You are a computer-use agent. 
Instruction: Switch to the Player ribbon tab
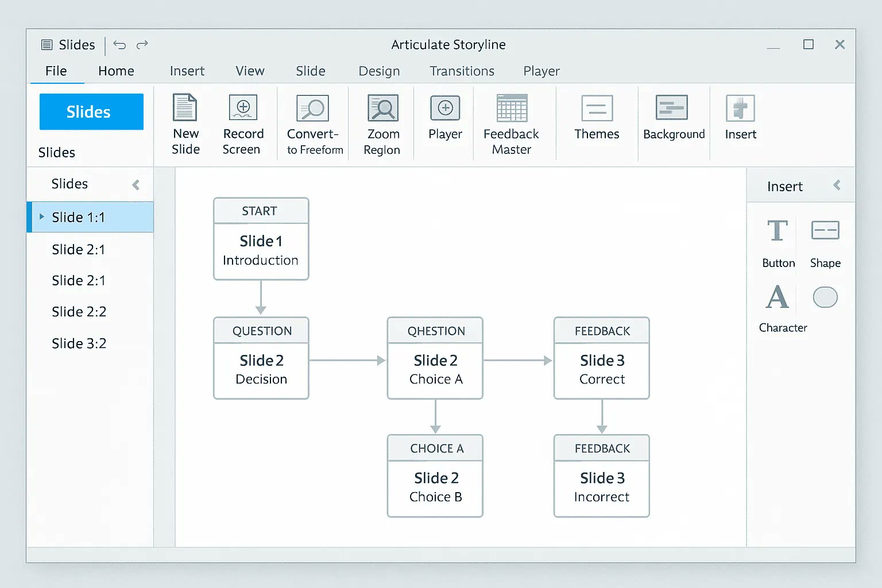(541, 71)
